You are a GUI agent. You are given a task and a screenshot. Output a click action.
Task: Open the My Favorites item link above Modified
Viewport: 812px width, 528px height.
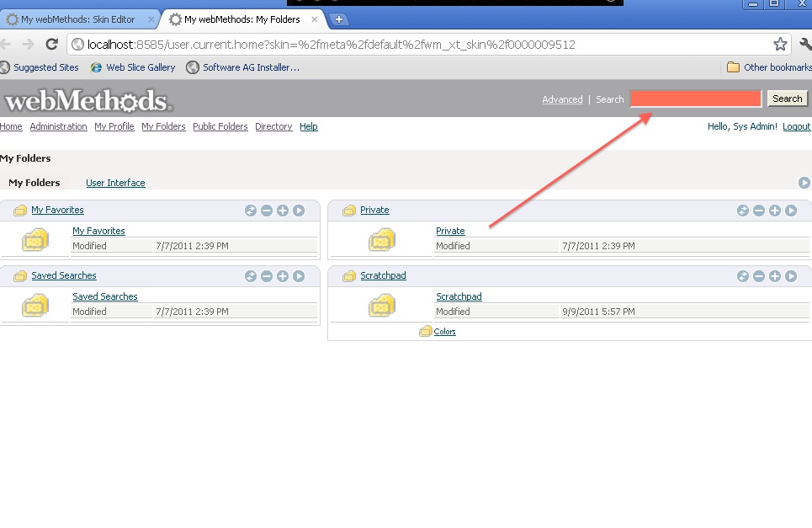pyautogui.click(x=98, y=231)
